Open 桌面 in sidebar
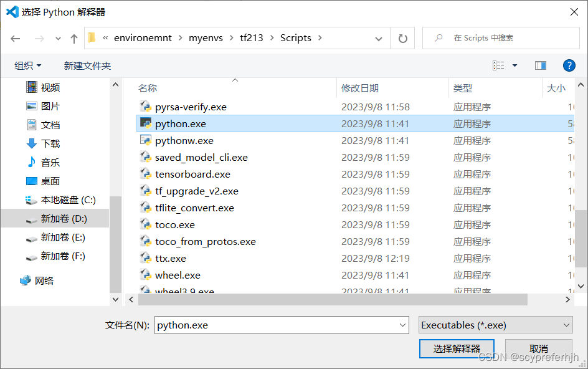The height and width of the screenshot is (369, 588). click(43, 181)
